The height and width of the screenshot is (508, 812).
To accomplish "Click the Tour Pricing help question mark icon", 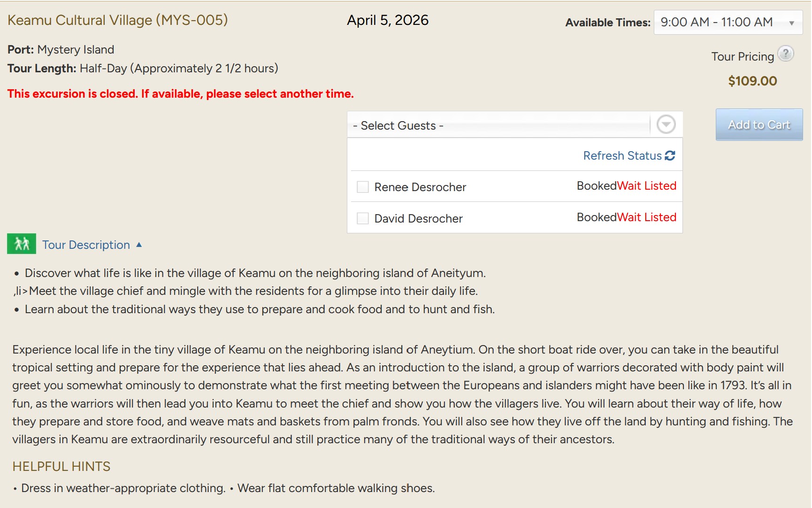I will 785,54.
